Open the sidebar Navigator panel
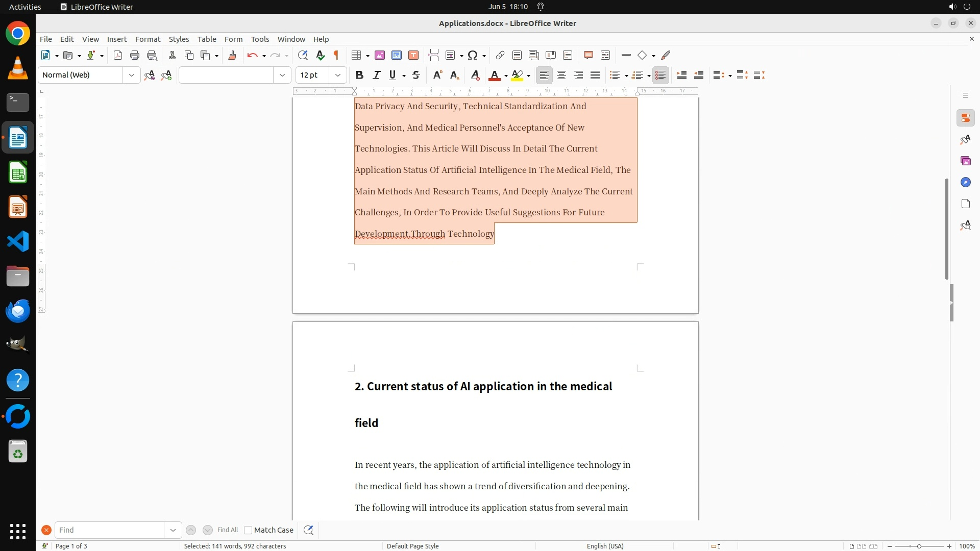 pyautogui.click(x=965, y=182)
